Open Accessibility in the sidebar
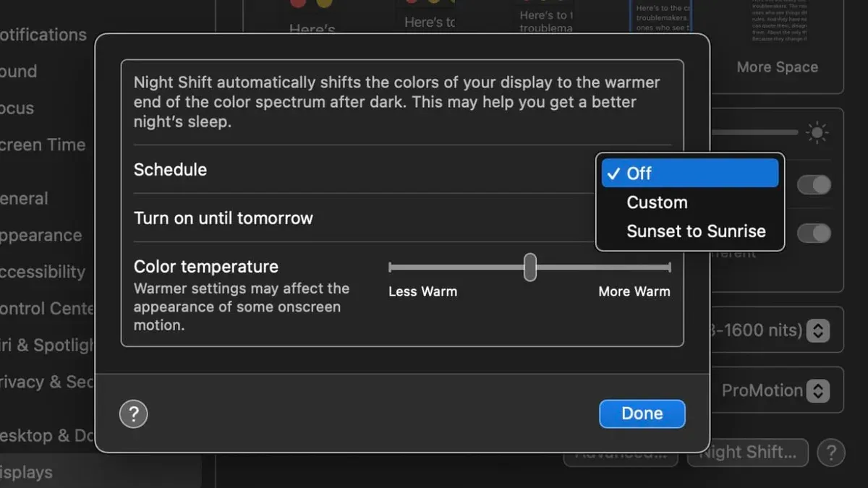868x488 pixels. coord(43,272)
